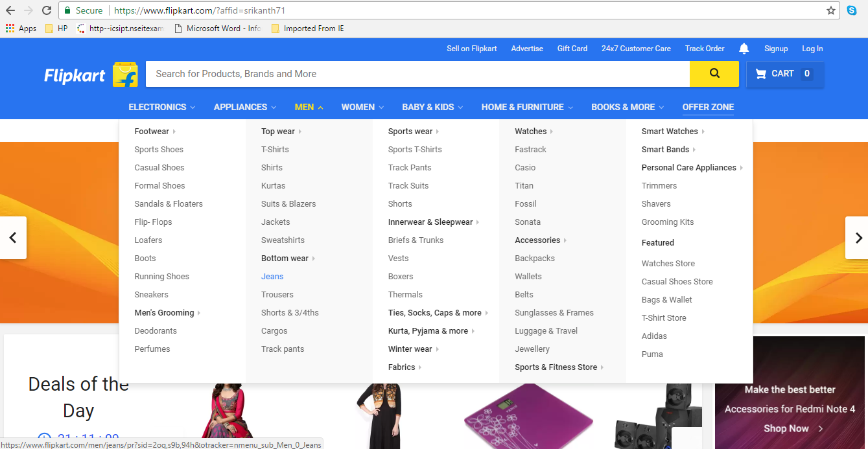Expand the Electronics menu

click(162, 107)
